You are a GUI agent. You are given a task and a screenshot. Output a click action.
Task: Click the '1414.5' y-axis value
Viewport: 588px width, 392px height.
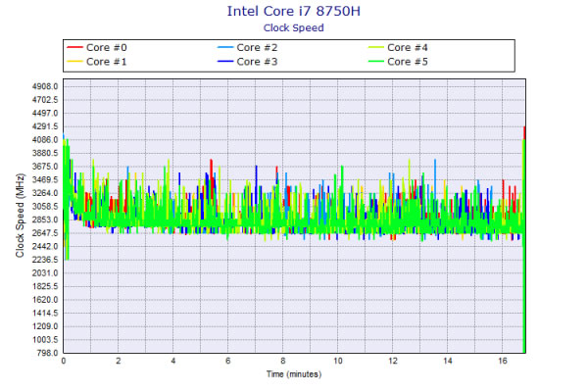[x=45, y=313]
